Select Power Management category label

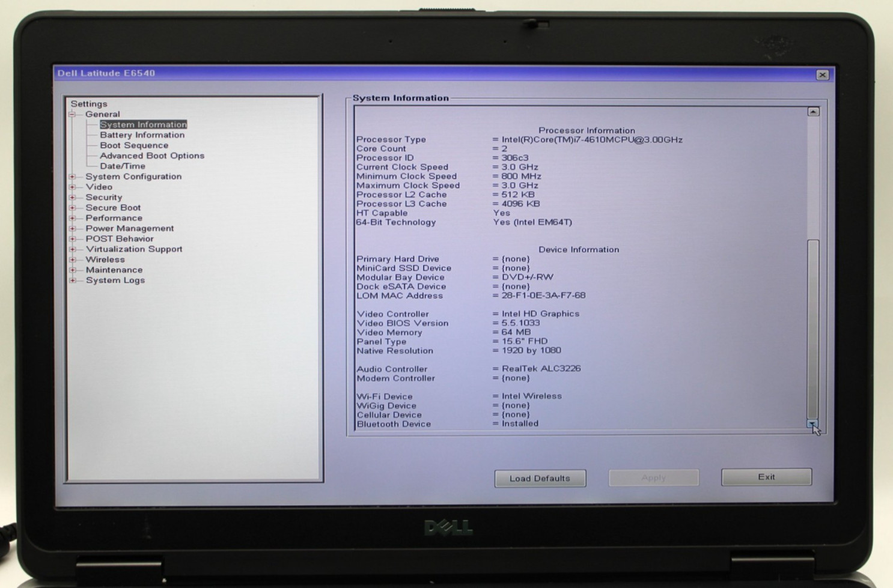[130, 228]
